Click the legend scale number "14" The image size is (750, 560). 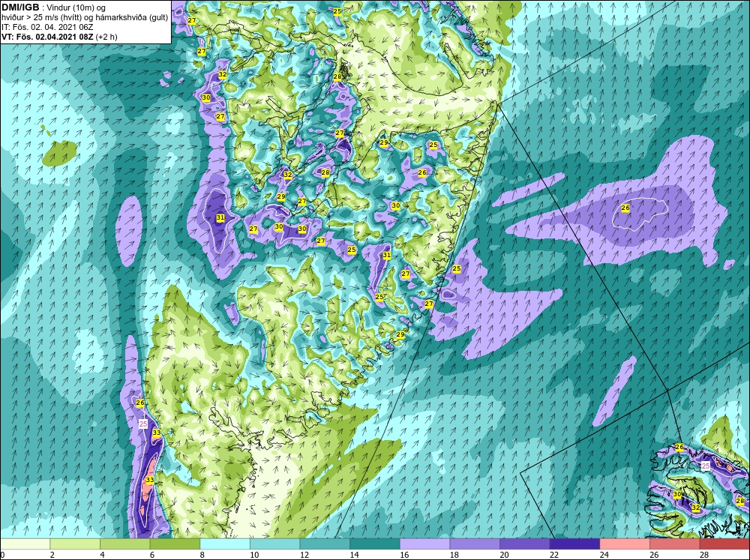(x=354, y=555)
